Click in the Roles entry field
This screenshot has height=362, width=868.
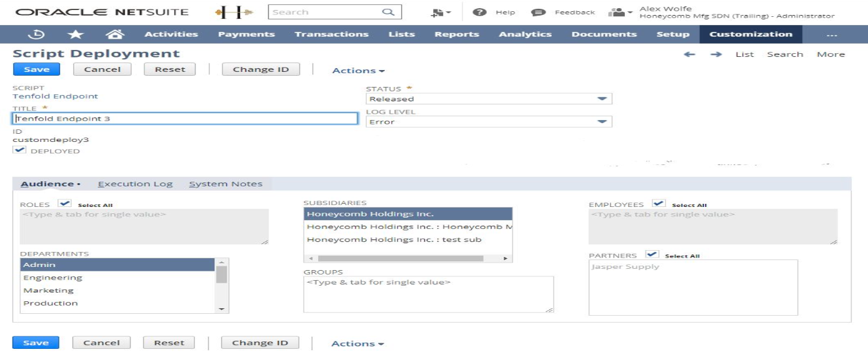144,226
